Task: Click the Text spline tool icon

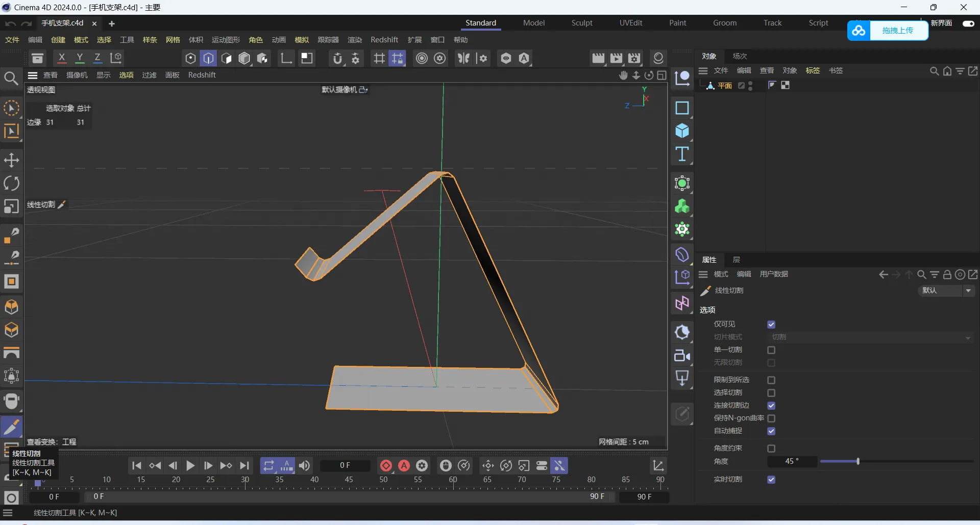Action: pyautogui.click(x=682, y=154)
